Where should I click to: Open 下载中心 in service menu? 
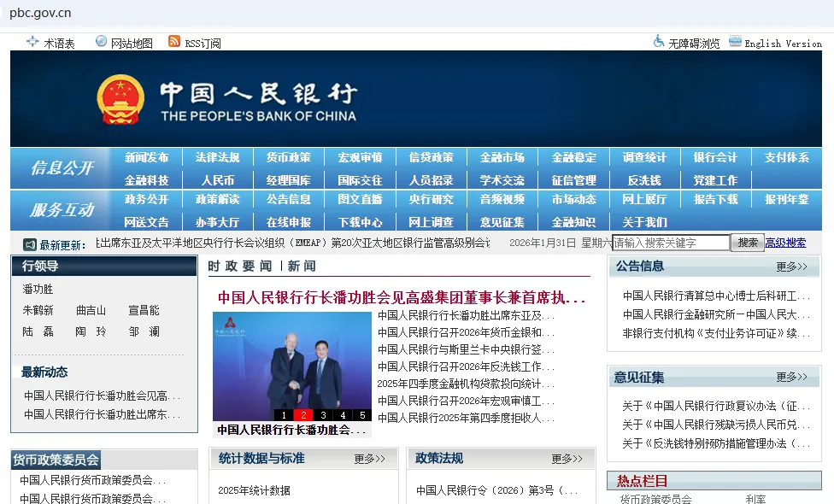[x=360, y=222]
